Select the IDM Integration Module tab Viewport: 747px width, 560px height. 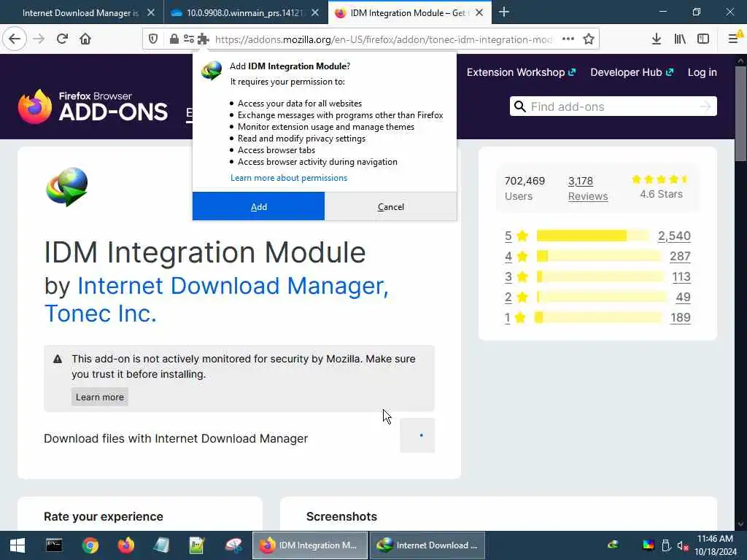click(x=409, y=13)
